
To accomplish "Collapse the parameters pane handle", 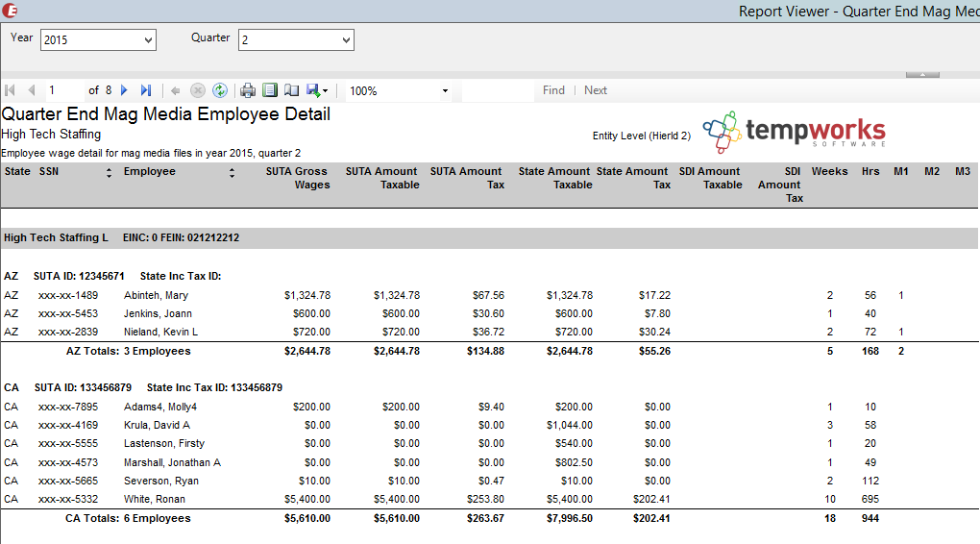I will (x=922, y=74).
